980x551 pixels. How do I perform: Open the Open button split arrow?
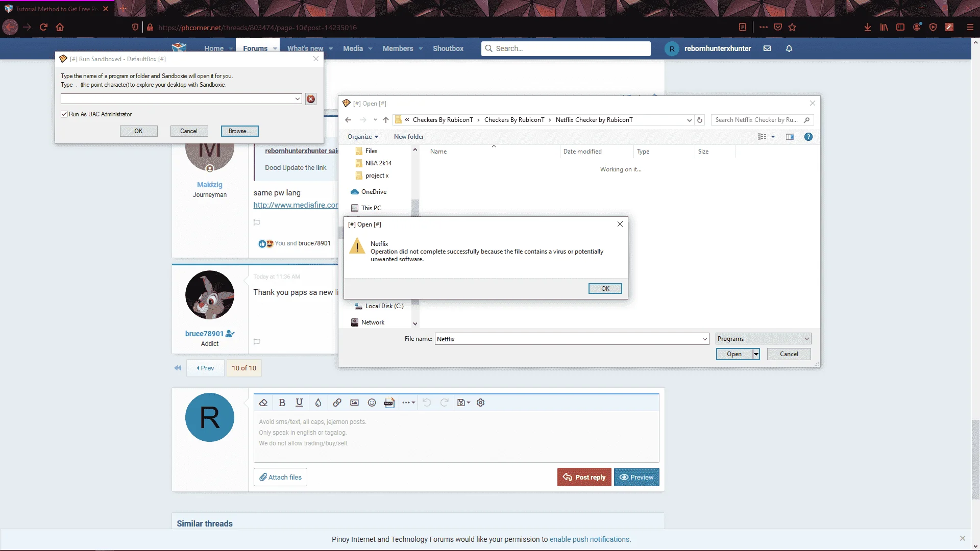(x=756, y=354)
